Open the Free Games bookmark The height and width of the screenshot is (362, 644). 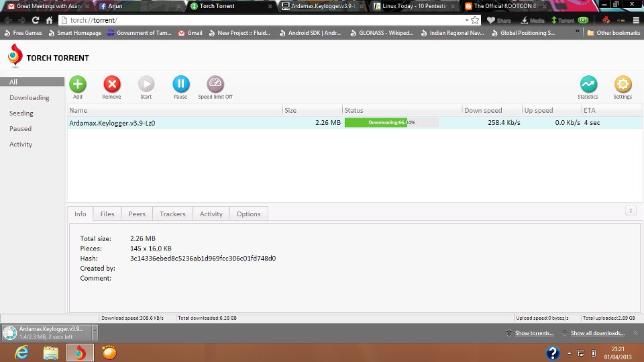[x=23, y=33]
